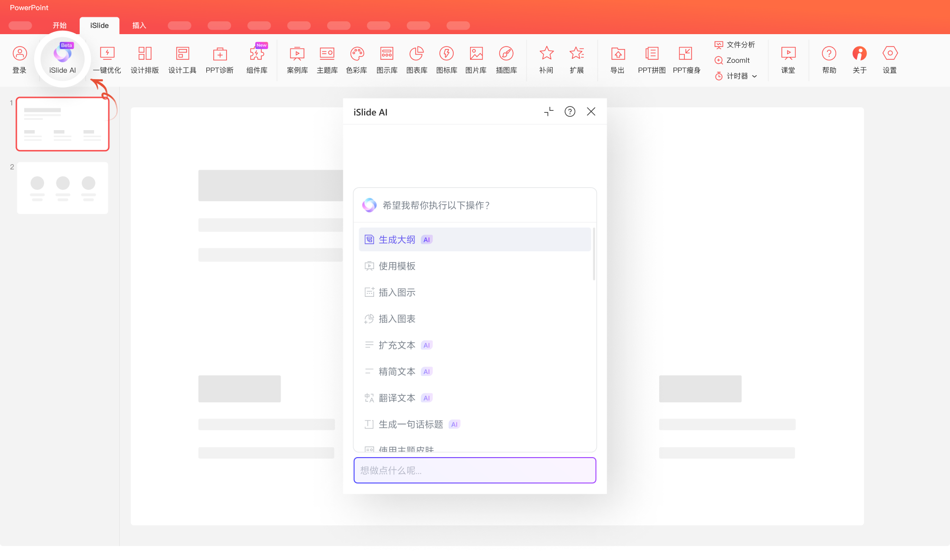
Task: Click the 补间 tween tool
Action: tap(546, 59)
